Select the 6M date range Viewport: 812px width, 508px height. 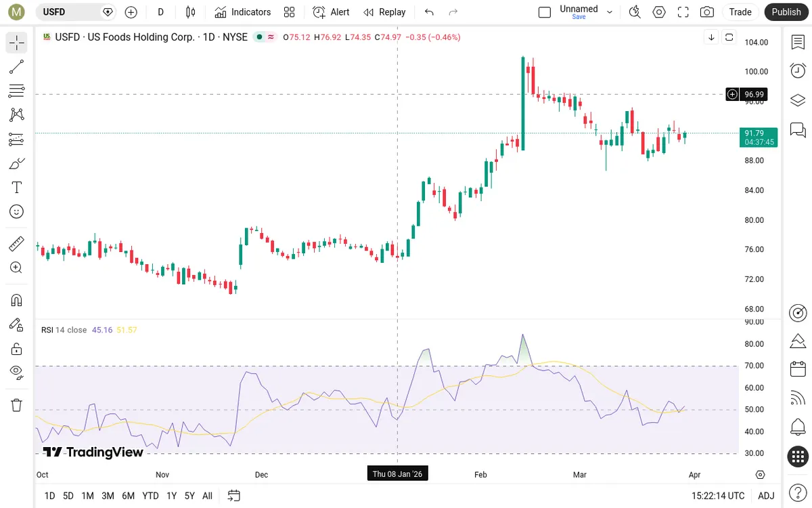click(x=128, y=496)
